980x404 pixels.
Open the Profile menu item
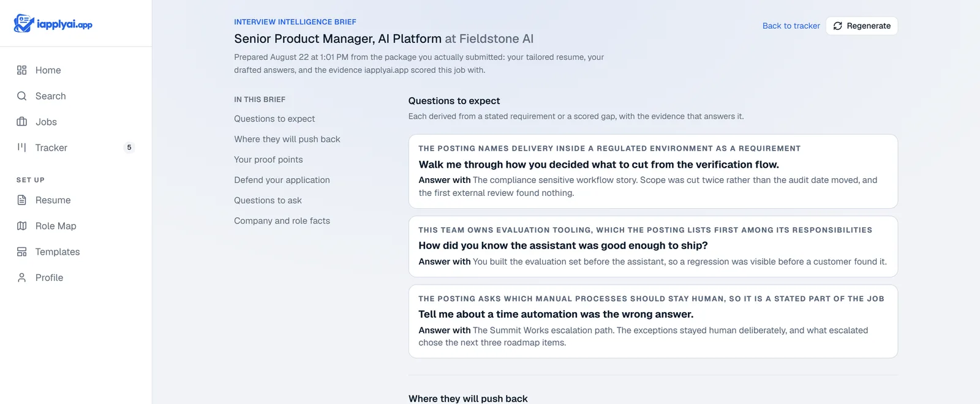click(x=76, y=277)
